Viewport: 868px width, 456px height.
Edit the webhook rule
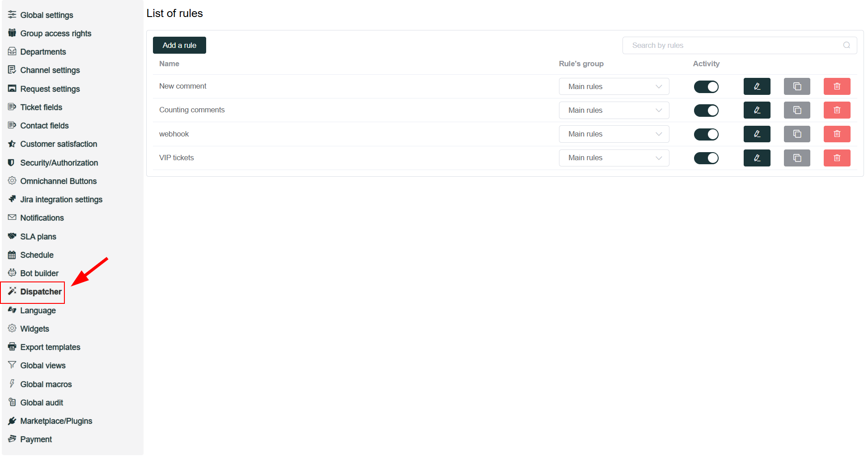(757, 134)
